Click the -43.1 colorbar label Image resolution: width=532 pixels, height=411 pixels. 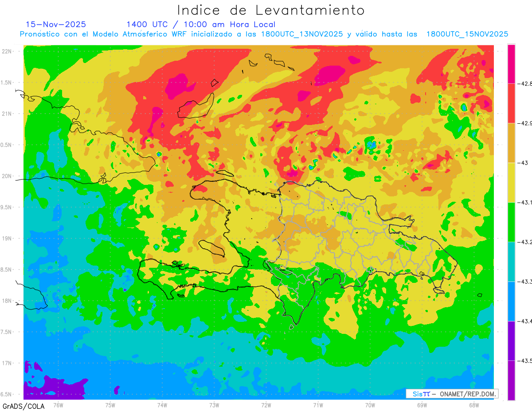524,202
